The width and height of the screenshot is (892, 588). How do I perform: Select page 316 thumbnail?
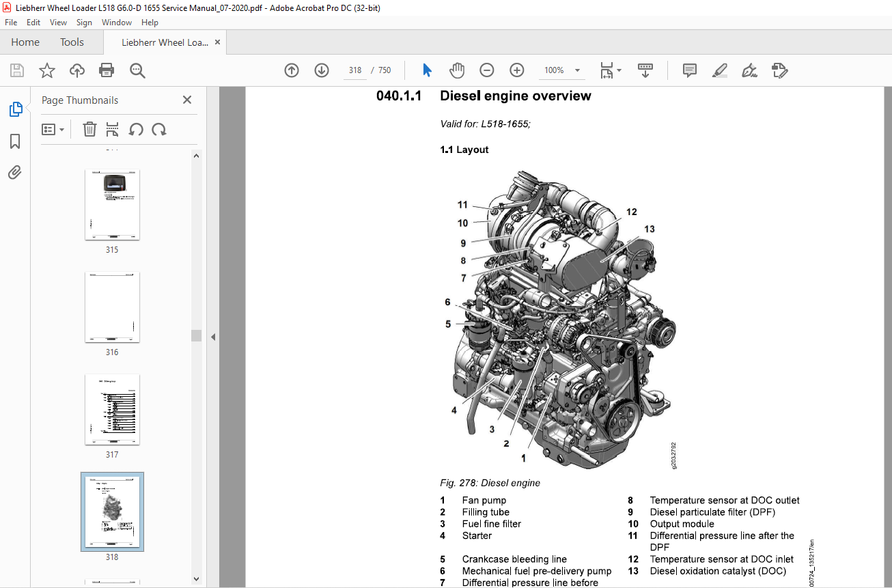[x=112, y=307]
